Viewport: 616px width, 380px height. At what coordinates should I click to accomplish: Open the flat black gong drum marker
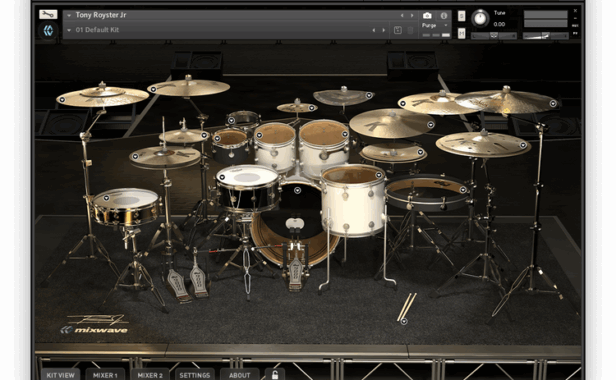pos(463,190)
